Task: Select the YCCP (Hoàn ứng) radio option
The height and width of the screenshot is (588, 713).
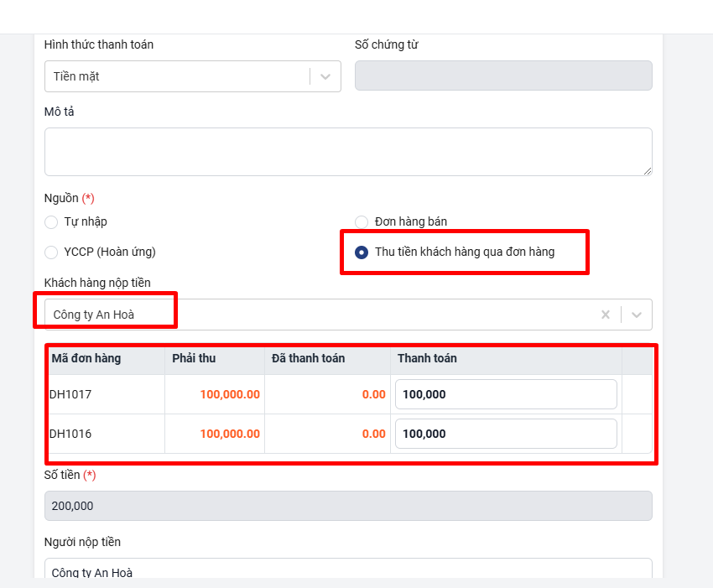Action: (51, 252)
